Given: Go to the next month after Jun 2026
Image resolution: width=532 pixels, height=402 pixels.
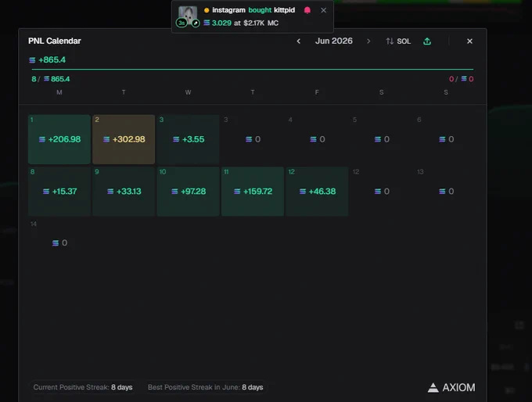Looking at the screenshot, I should point(368,41).
